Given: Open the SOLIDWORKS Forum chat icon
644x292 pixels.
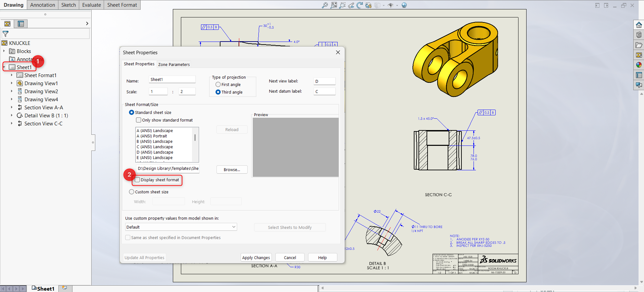Looking at the screenshot, I should 639,85.
